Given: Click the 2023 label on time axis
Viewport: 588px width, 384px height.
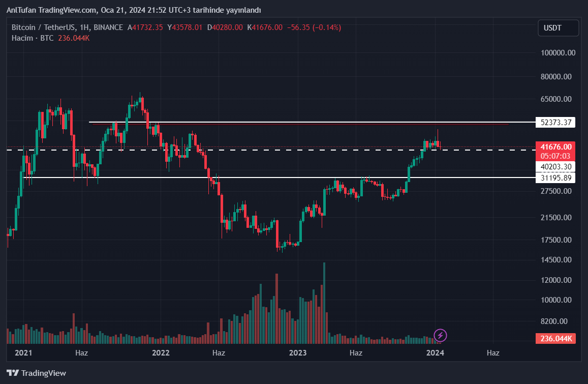Looking at the screenshot, I should (x=297, y=352).
